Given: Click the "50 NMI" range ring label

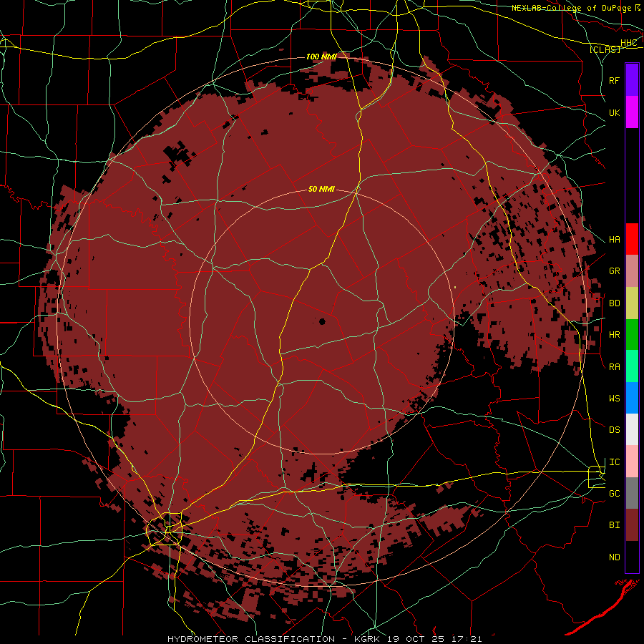Looking at the screenshot, I should point(321,189).
